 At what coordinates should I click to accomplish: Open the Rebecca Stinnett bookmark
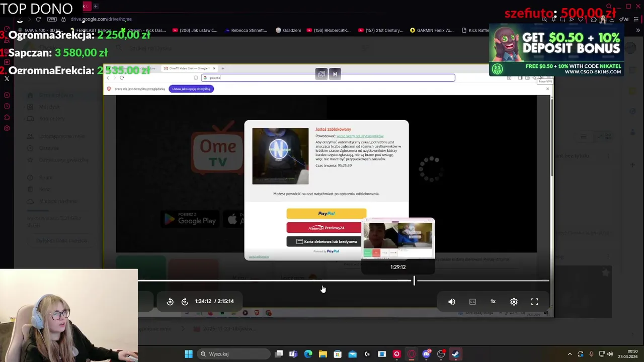pos(246,30)
